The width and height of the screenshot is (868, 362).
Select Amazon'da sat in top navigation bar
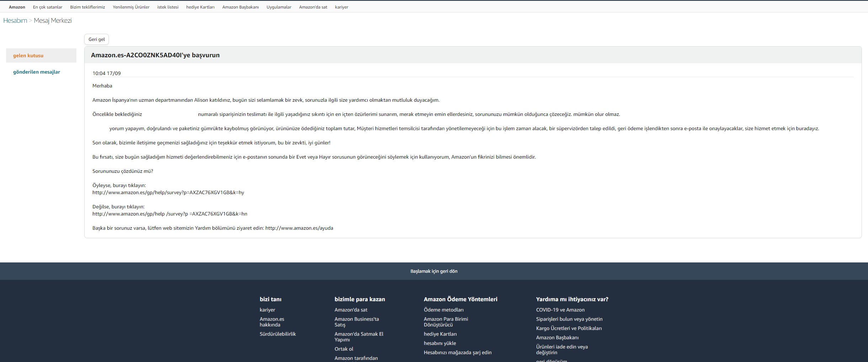[x=313, y=7]
